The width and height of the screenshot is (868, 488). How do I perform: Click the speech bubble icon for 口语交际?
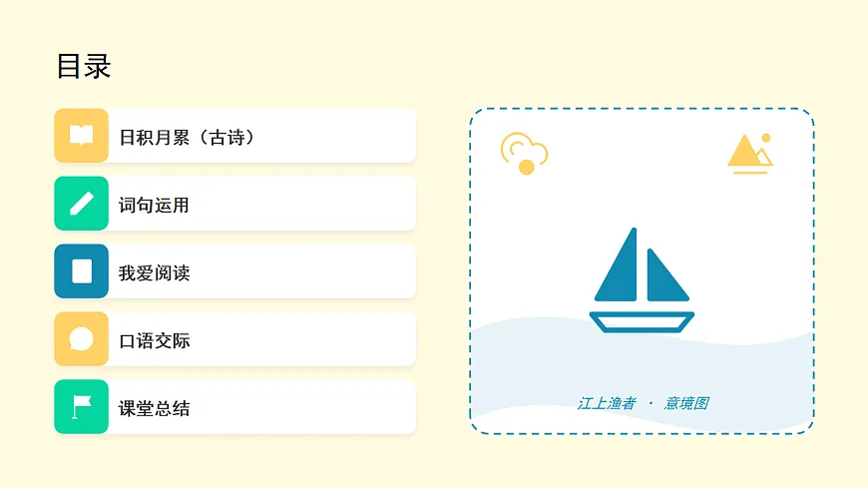81,339
